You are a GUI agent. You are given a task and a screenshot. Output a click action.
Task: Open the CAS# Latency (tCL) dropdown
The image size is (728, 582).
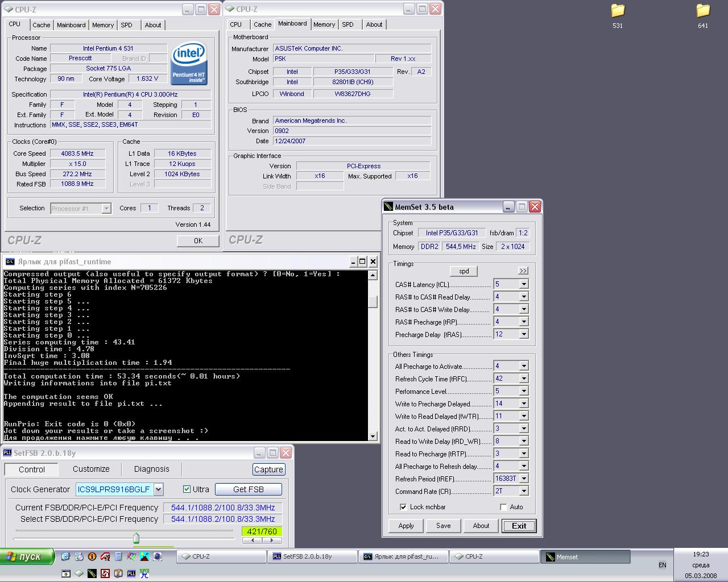coord(524,284)
